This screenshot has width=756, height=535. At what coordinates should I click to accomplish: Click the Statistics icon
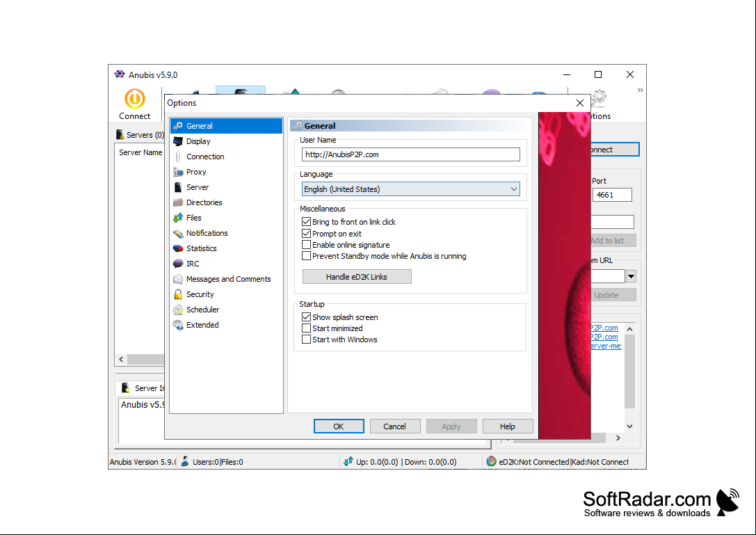point(178,248)
